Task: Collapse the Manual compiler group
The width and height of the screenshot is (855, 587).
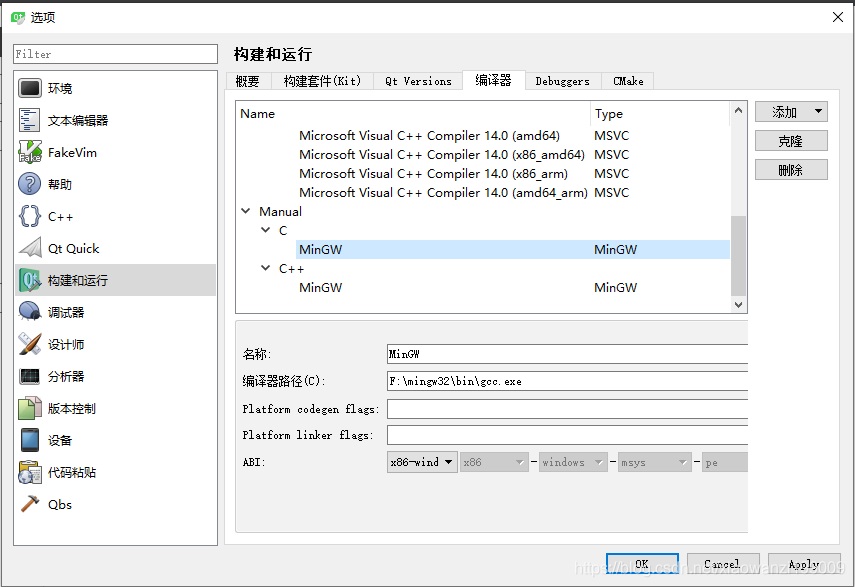Action: (x=246, y=211)
